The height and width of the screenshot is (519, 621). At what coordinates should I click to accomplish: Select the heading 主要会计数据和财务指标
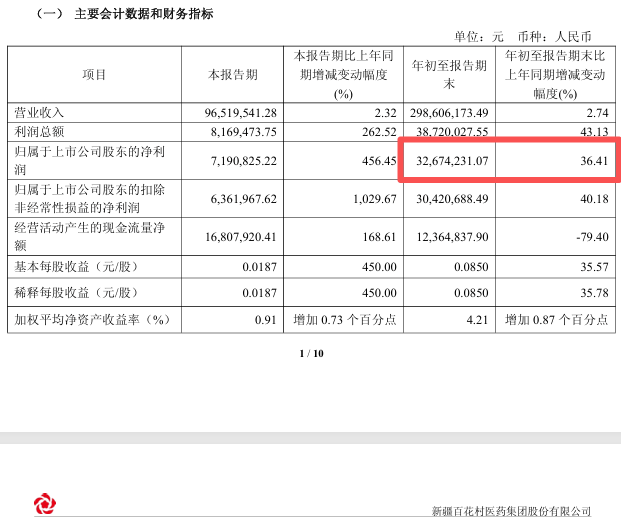[144, 14]
